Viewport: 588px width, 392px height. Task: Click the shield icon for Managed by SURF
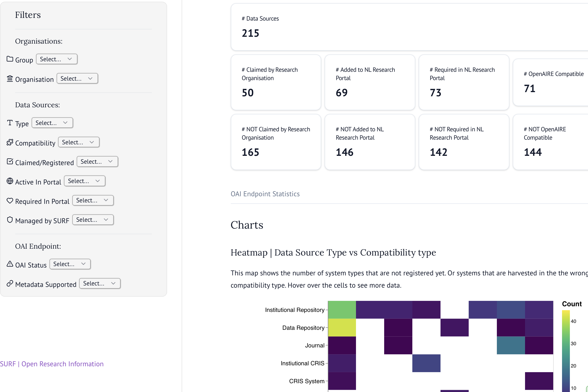tap(10, 220)
